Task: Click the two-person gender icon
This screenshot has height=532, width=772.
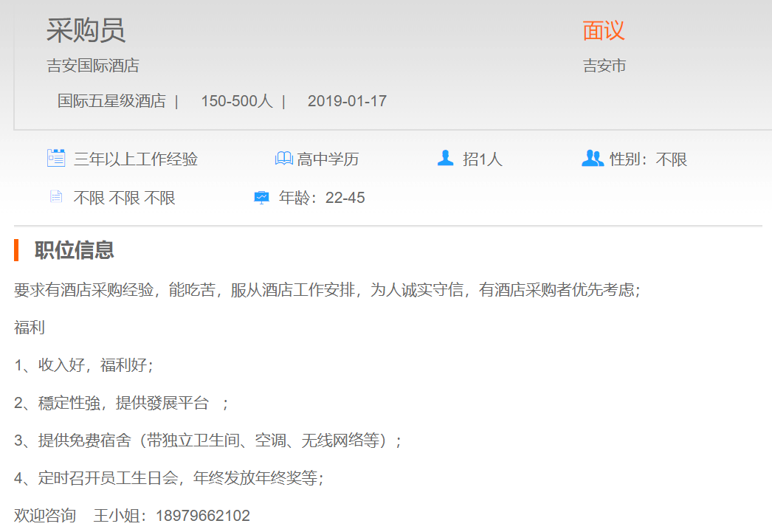Action: [592, 158]
